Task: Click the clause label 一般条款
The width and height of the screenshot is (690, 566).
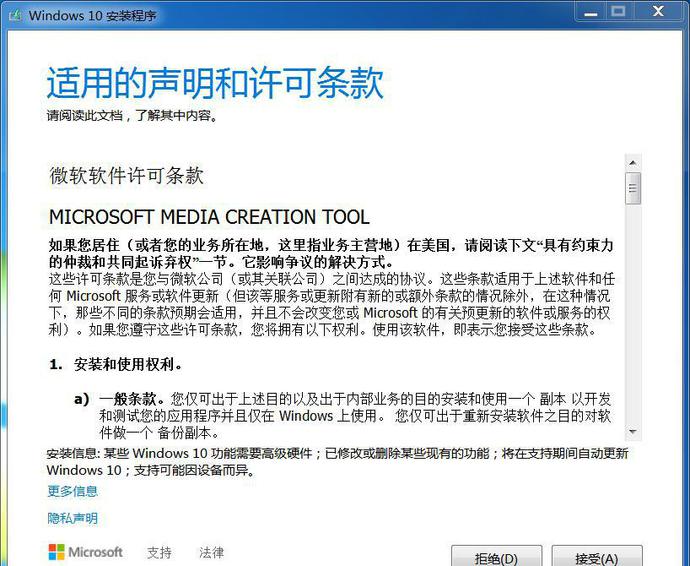Action: tap(128, 399)
